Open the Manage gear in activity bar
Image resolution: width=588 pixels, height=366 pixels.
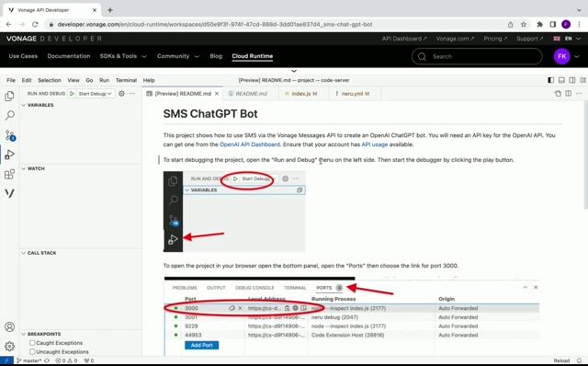[x=10, y=346]
